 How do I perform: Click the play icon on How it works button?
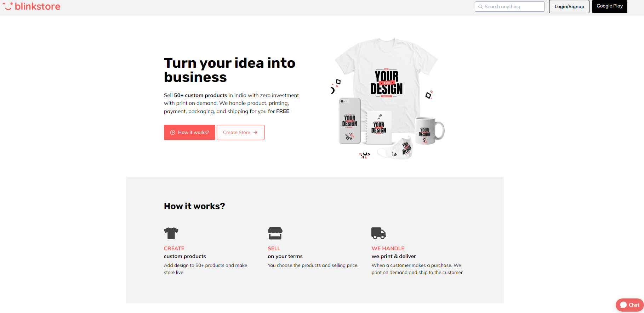coord(173,133)
